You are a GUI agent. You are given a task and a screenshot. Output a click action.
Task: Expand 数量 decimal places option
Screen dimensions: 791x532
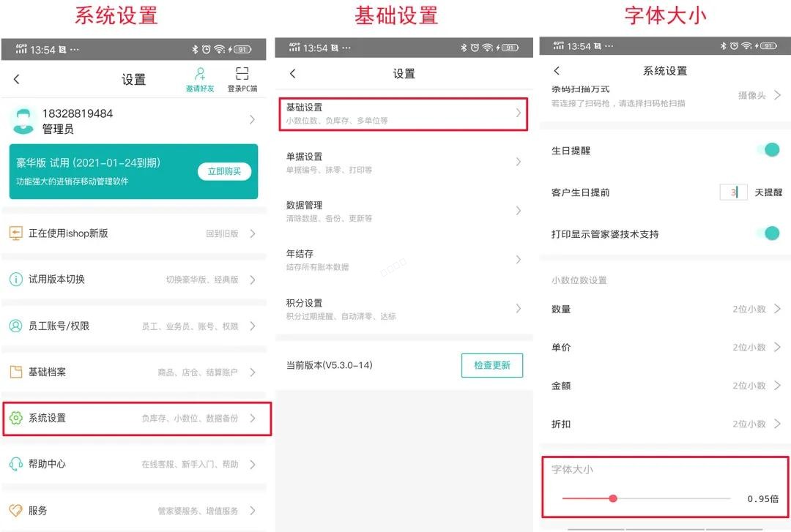(777, 309)
